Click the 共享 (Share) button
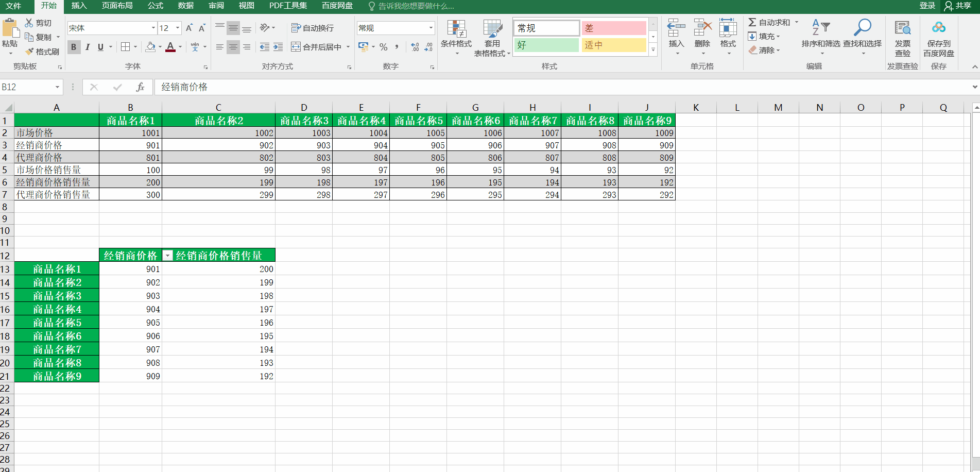Viewport: 980px width, 472px height. [x=958, y=6]
